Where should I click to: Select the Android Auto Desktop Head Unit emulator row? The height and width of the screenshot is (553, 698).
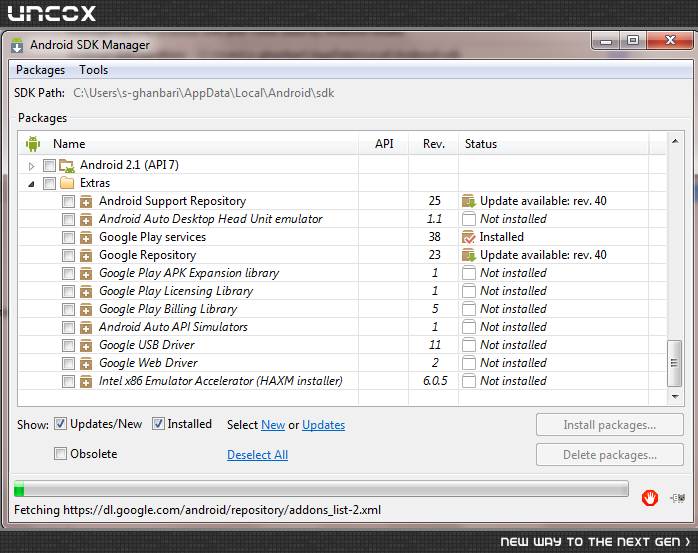(x=342, y=219)
